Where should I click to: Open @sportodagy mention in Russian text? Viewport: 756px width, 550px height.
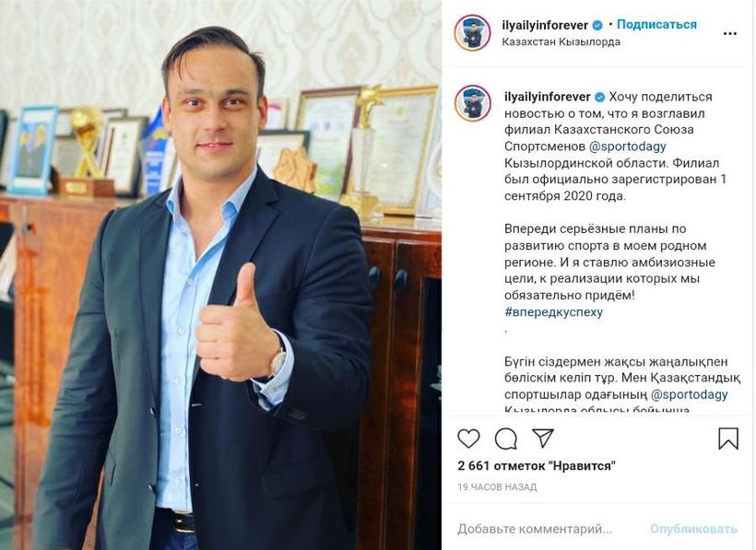coord(628,146)
